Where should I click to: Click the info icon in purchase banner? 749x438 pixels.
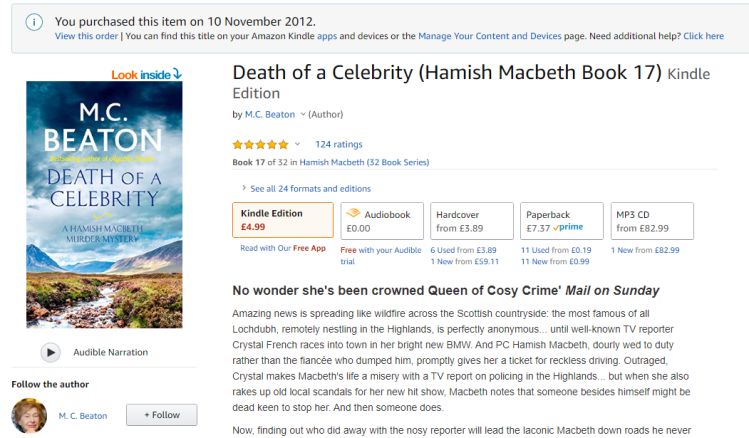click(34, 21)
